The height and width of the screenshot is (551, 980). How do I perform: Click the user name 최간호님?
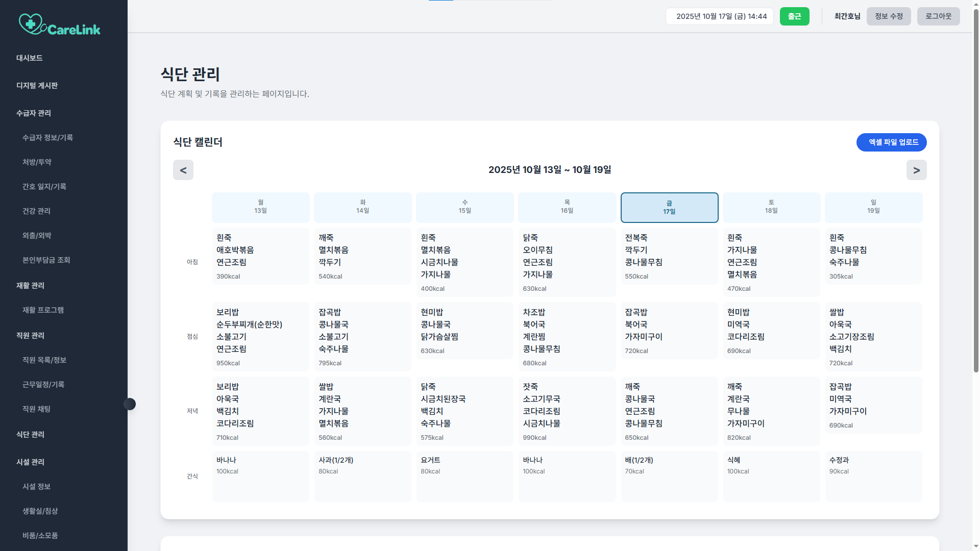coord(847,16)
